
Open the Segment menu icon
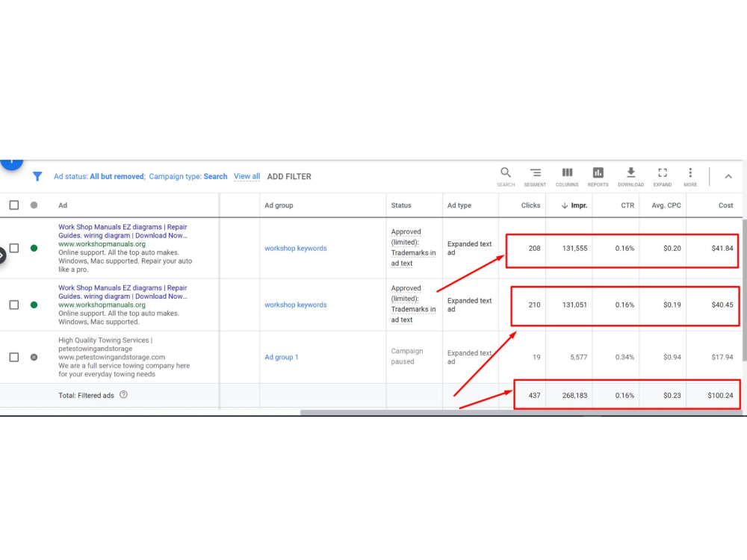(x=535, y=177)
